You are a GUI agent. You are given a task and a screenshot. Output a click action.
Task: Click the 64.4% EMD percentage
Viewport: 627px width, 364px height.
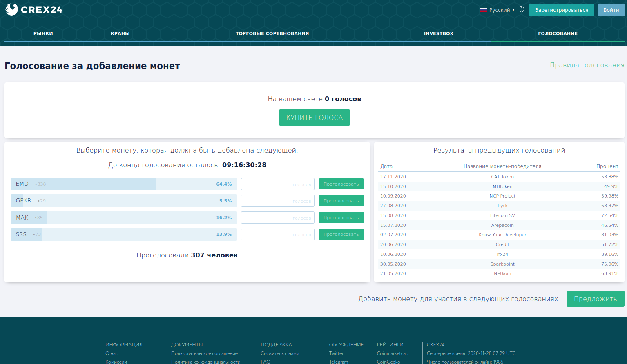tap(224, 184)
